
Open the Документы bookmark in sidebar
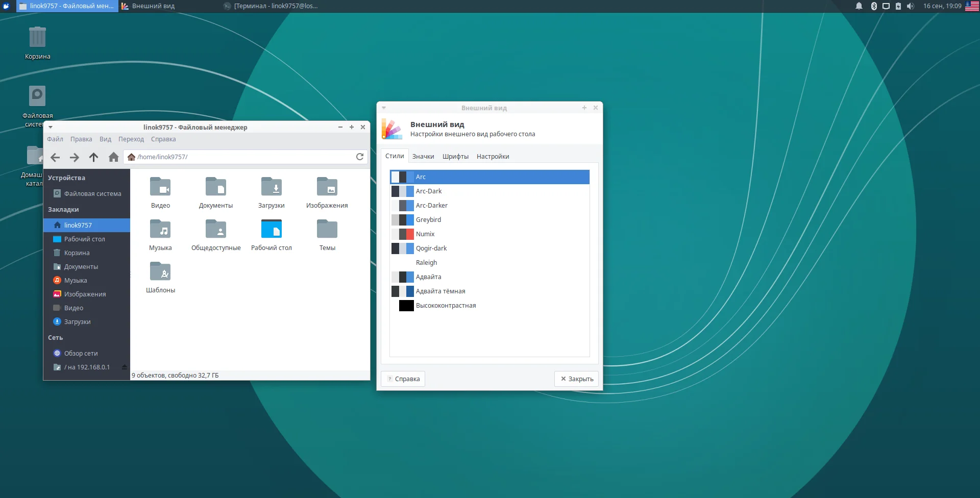pos(87,267)
